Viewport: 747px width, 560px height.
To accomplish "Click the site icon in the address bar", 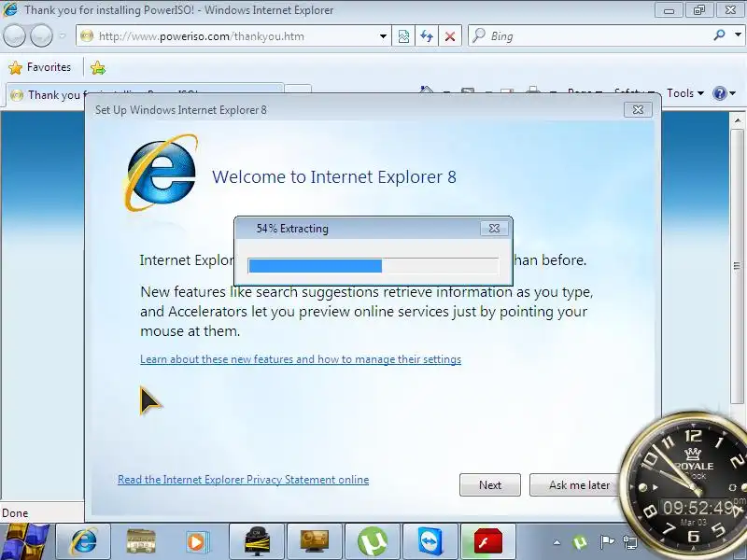I will [x=87, y=36].
